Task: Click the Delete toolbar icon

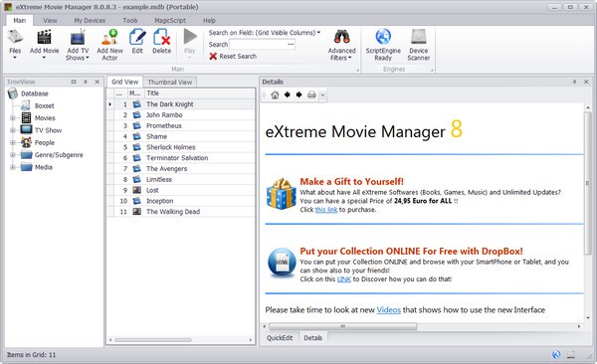Action: pos(162,37)
